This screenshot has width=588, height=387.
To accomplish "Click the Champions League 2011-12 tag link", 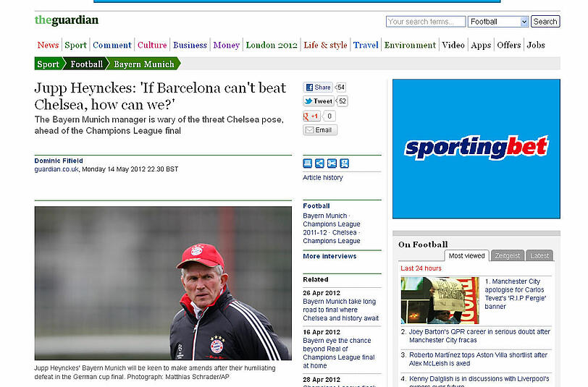I will coord(332,228).
